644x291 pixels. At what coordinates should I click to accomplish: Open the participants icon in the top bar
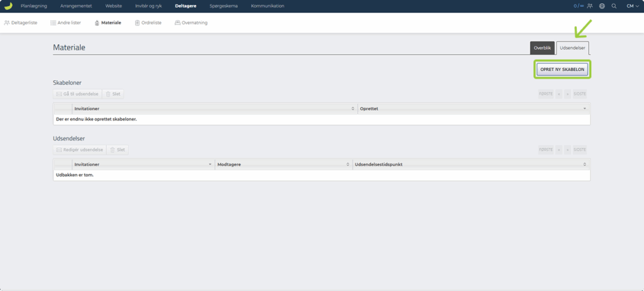pyautogui.click(x=590, y=6)
